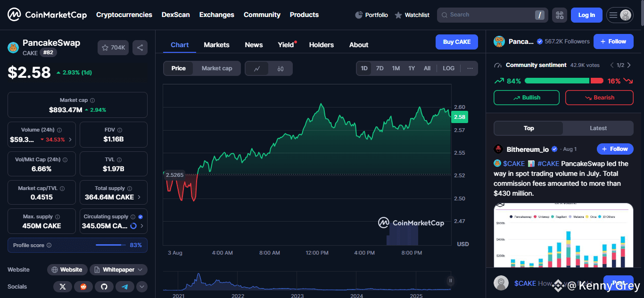Expand Volume (24h) details chevron

point(70,140)
